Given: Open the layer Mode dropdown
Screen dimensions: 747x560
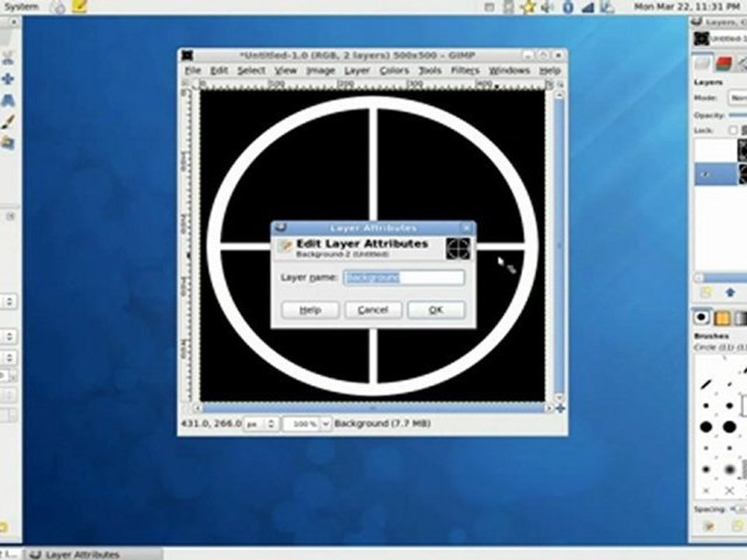Looking at the screenshot, I should click(737, 98).
